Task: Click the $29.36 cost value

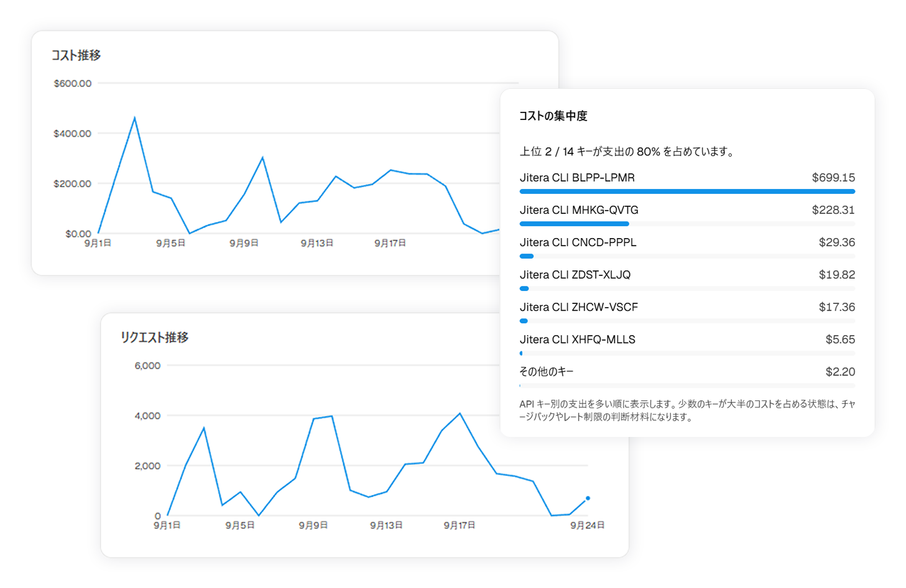Action: pyautogui.click(x=837, y=242)
